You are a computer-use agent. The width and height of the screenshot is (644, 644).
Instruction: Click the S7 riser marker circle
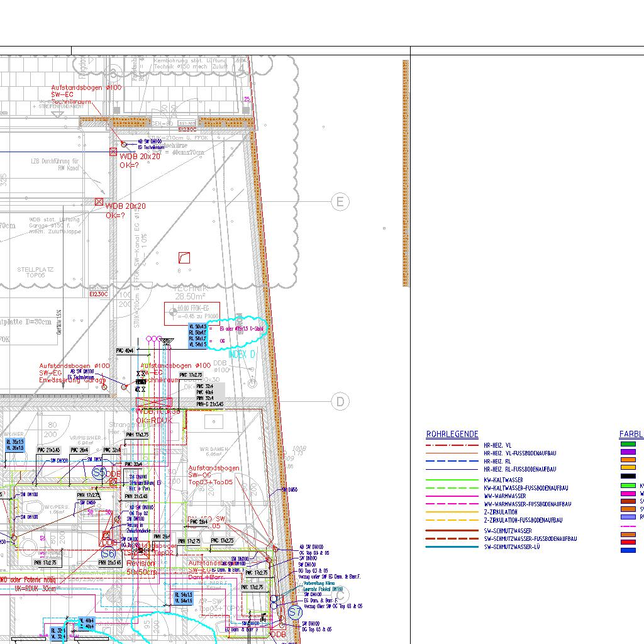[x=295, y=611]
